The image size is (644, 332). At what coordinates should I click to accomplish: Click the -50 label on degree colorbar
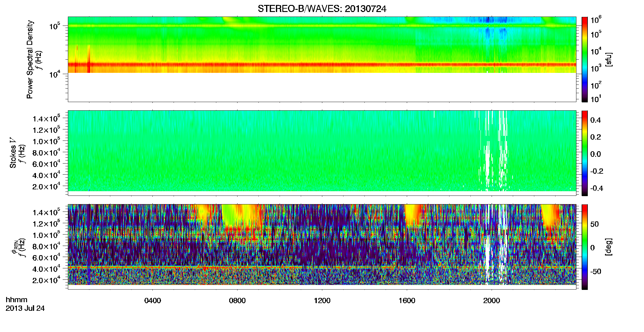point(596,271)
